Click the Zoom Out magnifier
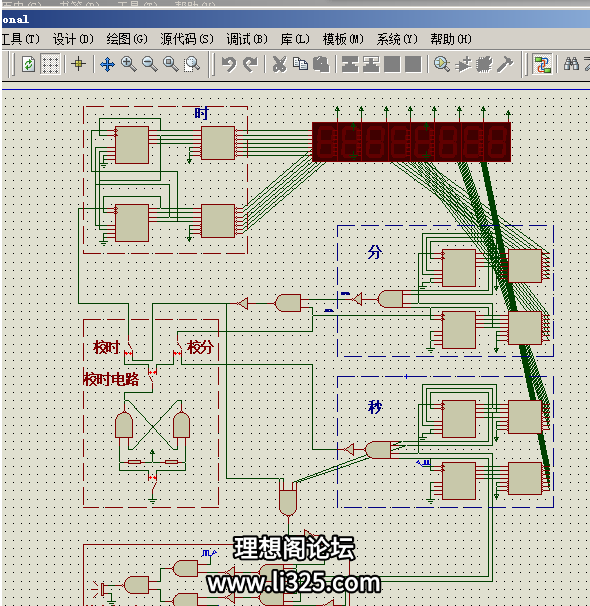This screenshot has width=590, height=606. pyautogui.click(x=150, y=64)
